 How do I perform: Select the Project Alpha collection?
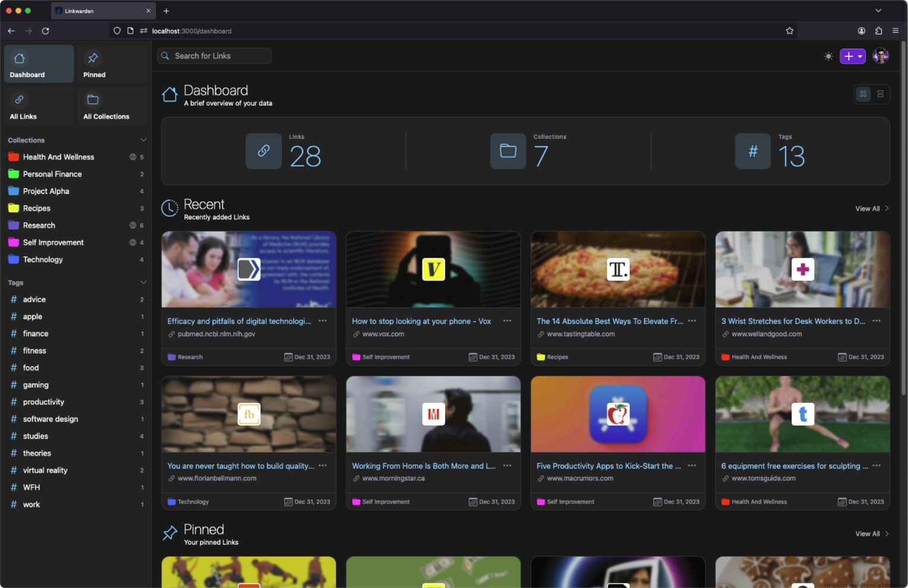[x=76, y=191]
